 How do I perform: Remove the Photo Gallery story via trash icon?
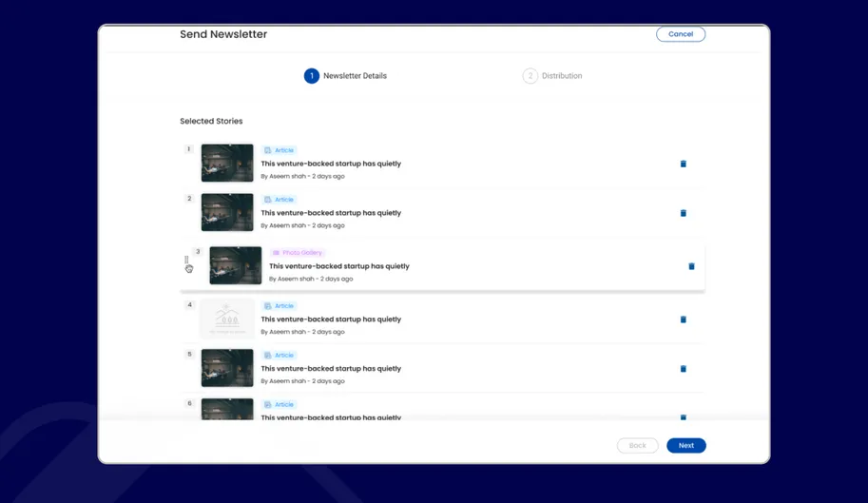(691, 266)
